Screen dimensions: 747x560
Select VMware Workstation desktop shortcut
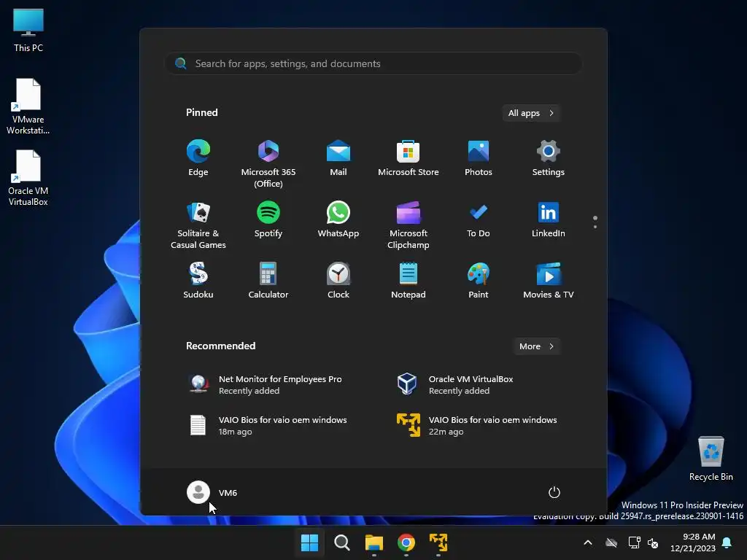(28, 106)
